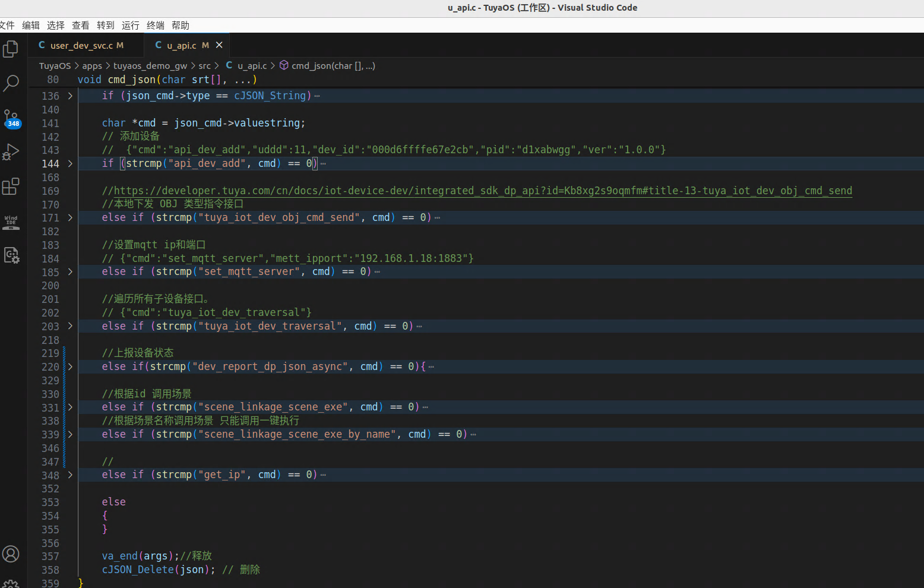The height and width of the screenshot is (588, 924).
Task: Click the 添加设备 comment line
Action: tap(131, 136)
